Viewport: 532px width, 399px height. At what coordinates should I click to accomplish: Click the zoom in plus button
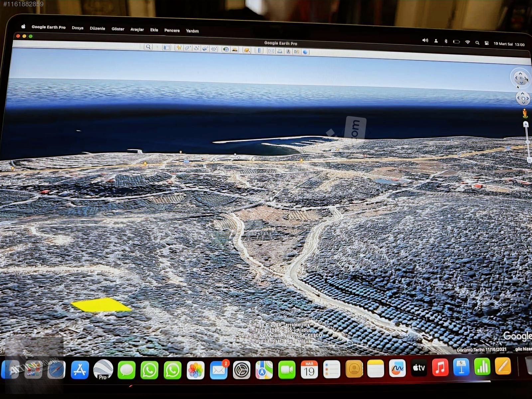coord(526,125)
